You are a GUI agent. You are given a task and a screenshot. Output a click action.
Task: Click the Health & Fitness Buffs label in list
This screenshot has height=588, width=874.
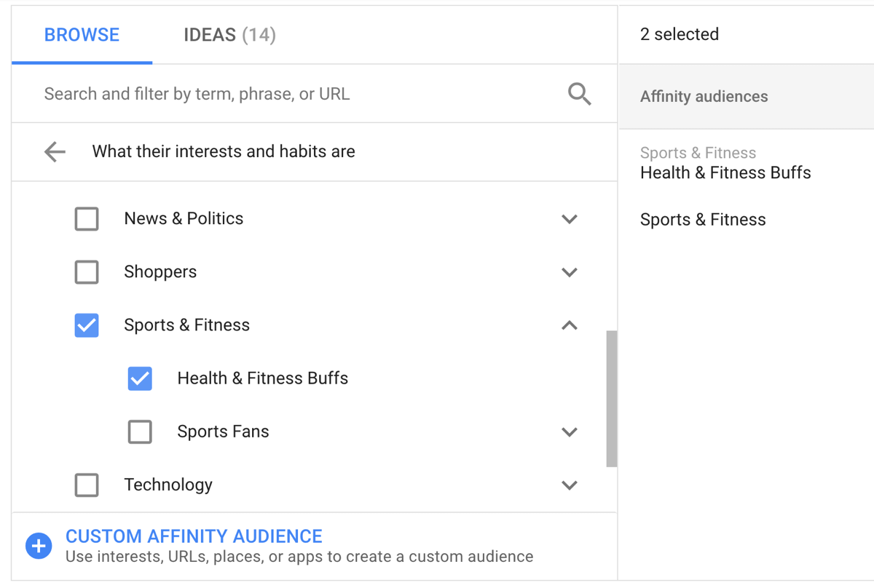click(263, 378)
